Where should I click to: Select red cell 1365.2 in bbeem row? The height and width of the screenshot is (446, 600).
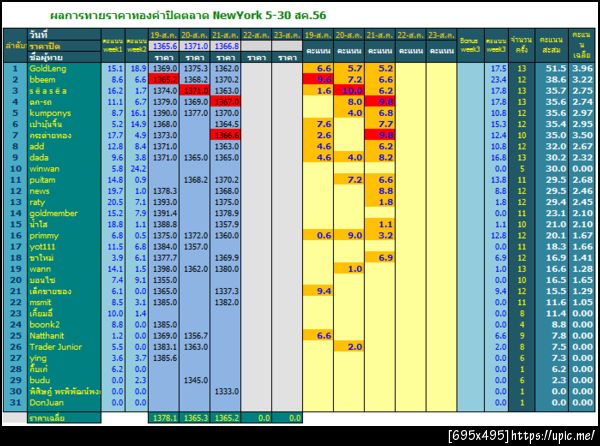[x=164, y=80]
